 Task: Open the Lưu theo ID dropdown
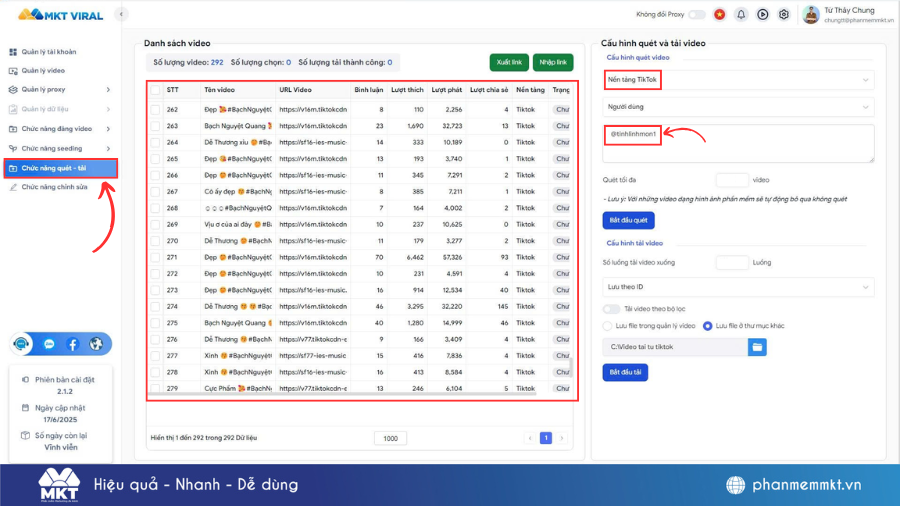pyautogui.click(x=738, y=287)
